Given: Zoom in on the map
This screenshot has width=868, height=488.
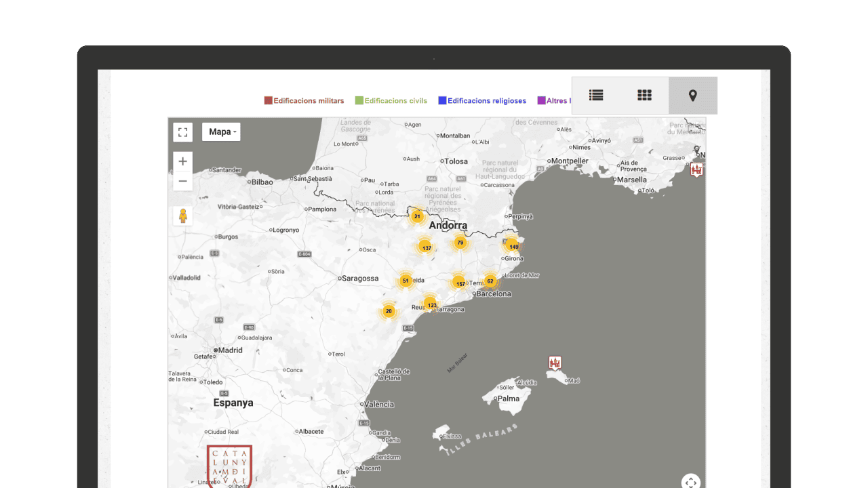Looking at the screenshot, I should click(182, 162).
